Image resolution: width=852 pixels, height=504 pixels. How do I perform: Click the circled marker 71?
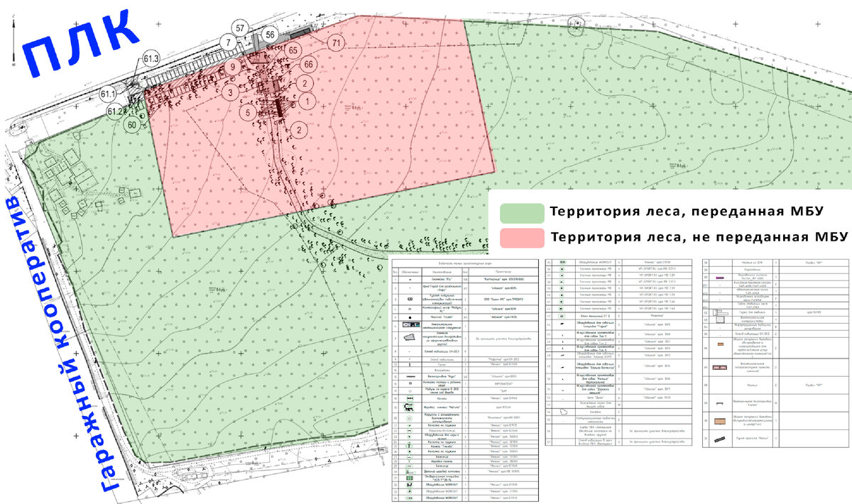pyautogui.click(x=336, y=43)
